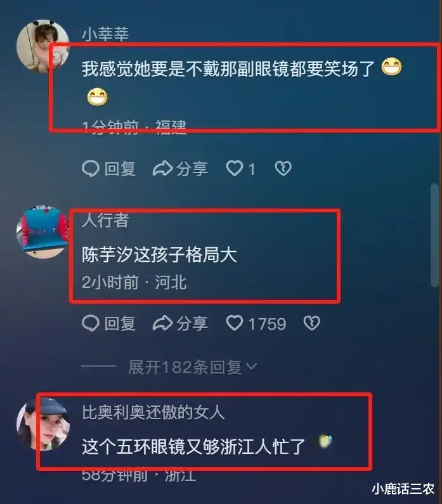Viewport: 442px width, 504px height.
Task: Like the comment with 1759 likes
Action: [x=235, y=323]
